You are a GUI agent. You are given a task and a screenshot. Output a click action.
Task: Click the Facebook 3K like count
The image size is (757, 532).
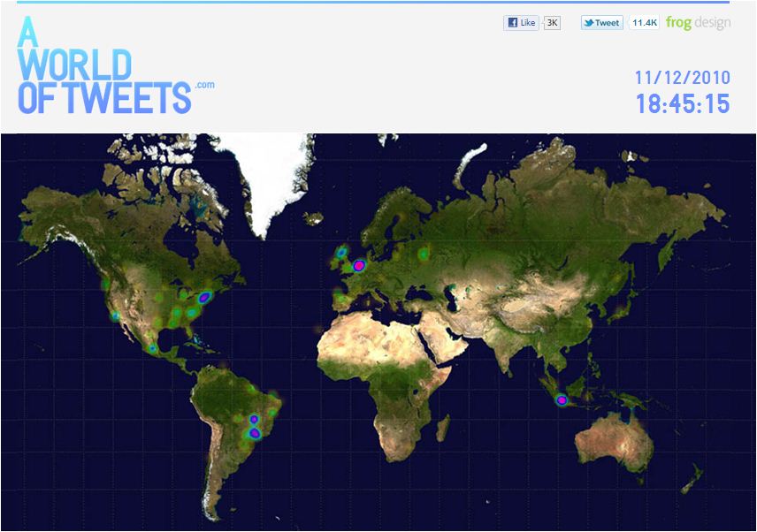(553, 23)
